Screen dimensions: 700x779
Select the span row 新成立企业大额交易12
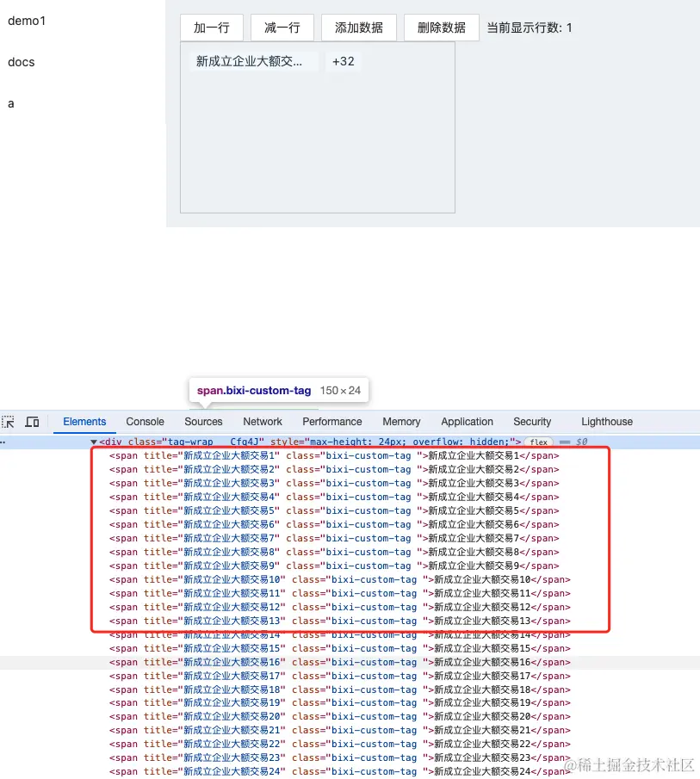point(340,608)
